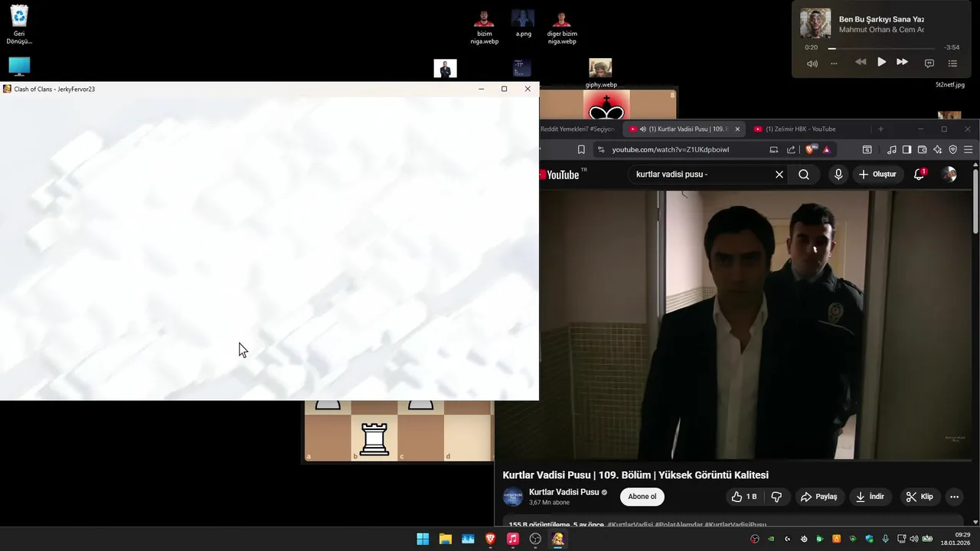Select the Geri Dönüşüm recycle bin icon
Screen dimensions: 980x551
coord(19,25)
